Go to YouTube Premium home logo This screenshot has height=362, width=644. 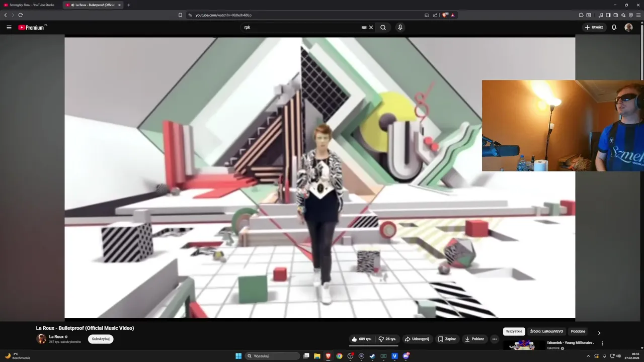[x=32, y=28]
